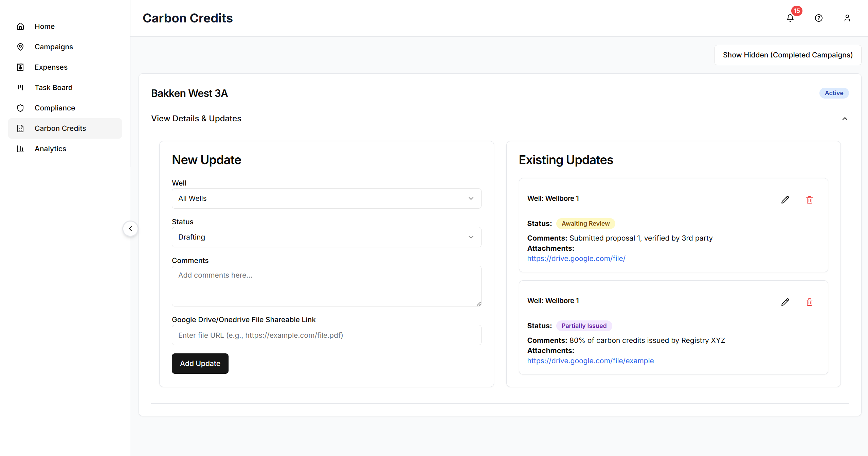
Task: Click the Home icon in sidebar
Action: (x=20, y=27)
